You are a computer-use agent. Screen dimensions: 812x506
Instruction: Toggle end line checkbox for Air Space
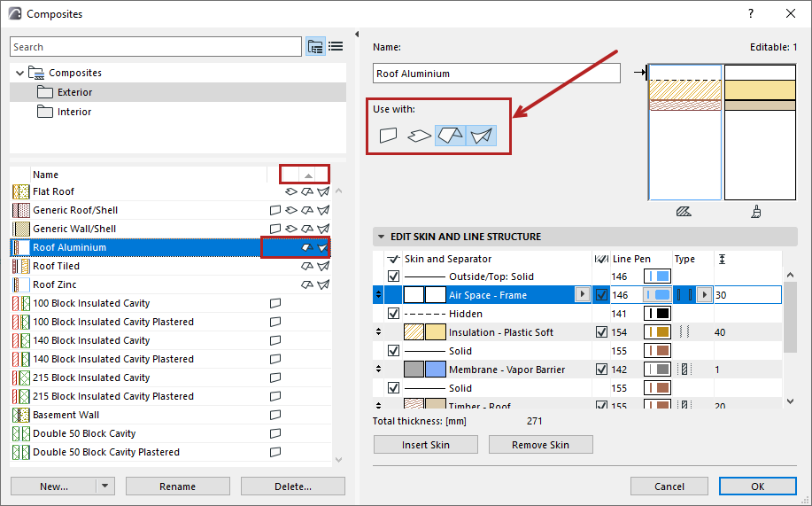pos(601,295)
